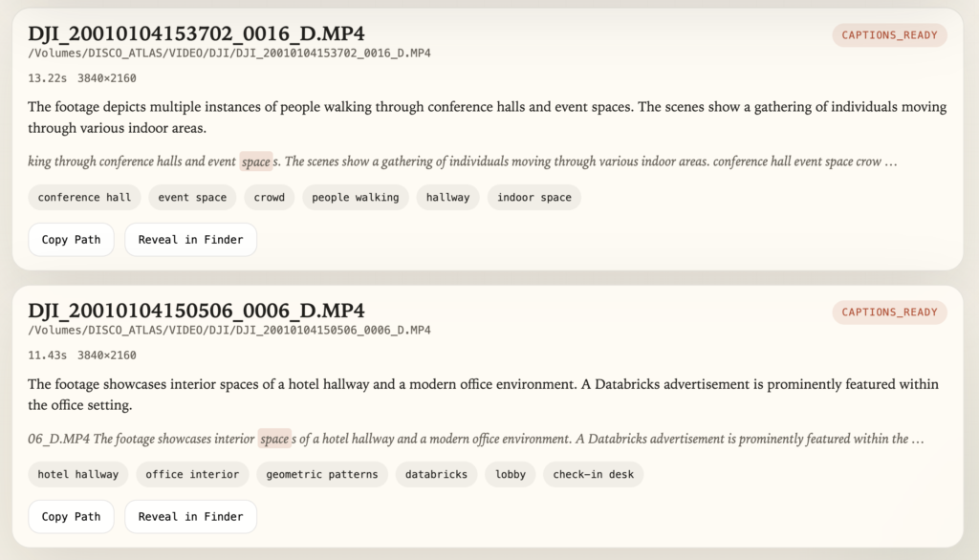Viewport: 979px width, 560px height.
Task: Click the "databricks" tag chip
Action: click(x=436, y=474)
